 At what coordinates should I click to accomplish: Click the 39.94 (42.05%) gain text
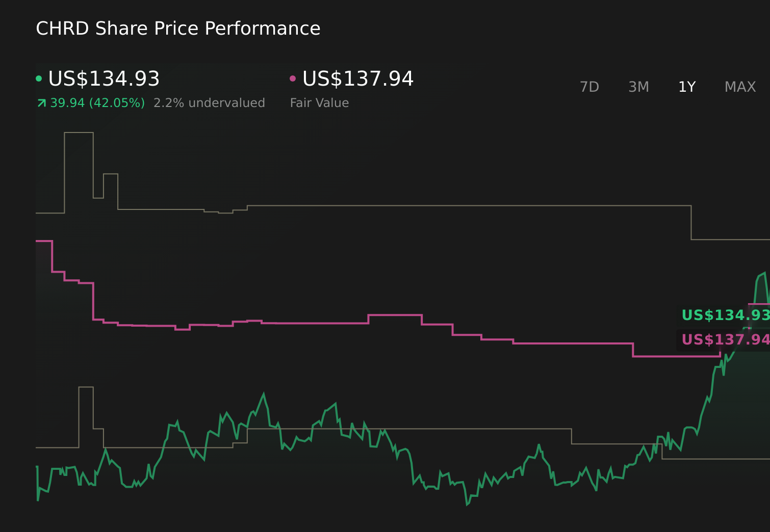tap(97, 102)
